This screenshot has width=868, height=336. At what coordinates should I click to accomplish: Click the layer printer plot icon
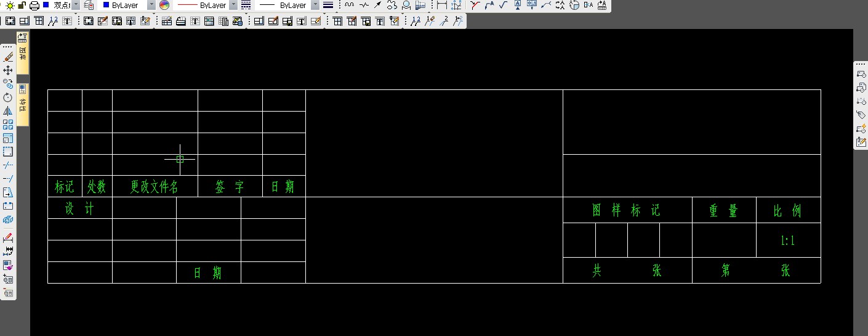pyautogui.click(x=34, y=5)
